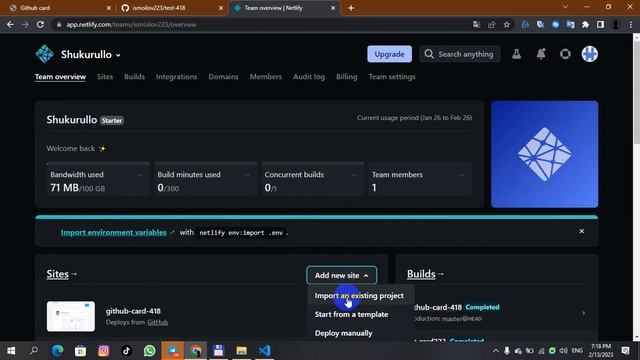
Task: Click the Netlify logo in header
Action: [44, 54]
